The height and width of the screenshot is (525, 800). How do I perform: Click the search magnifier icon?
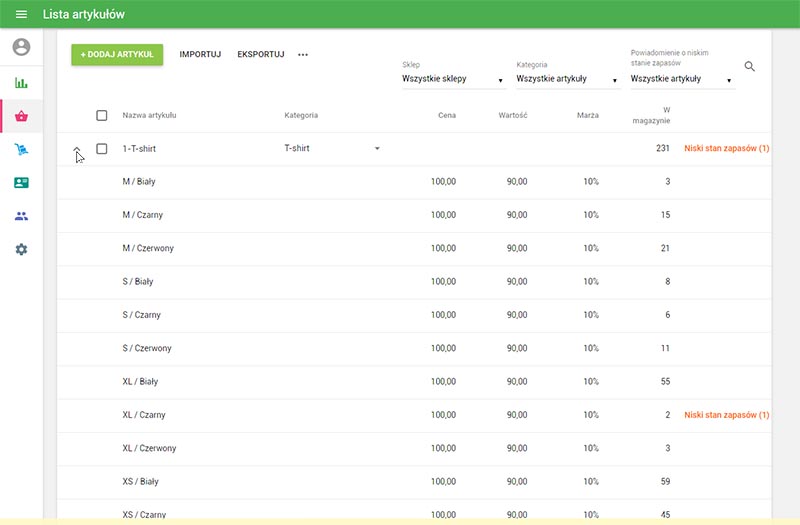(750, 67)
